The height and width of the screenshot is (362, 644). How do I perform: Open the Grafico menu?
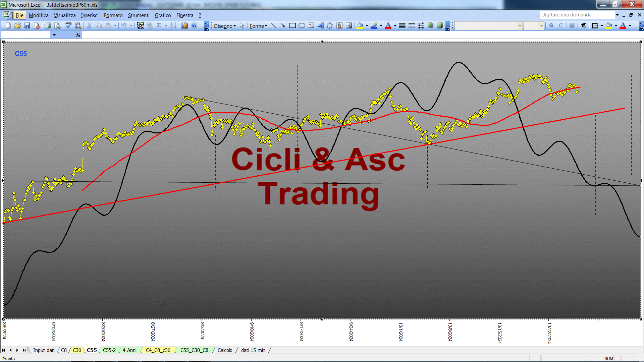(163, 15)
